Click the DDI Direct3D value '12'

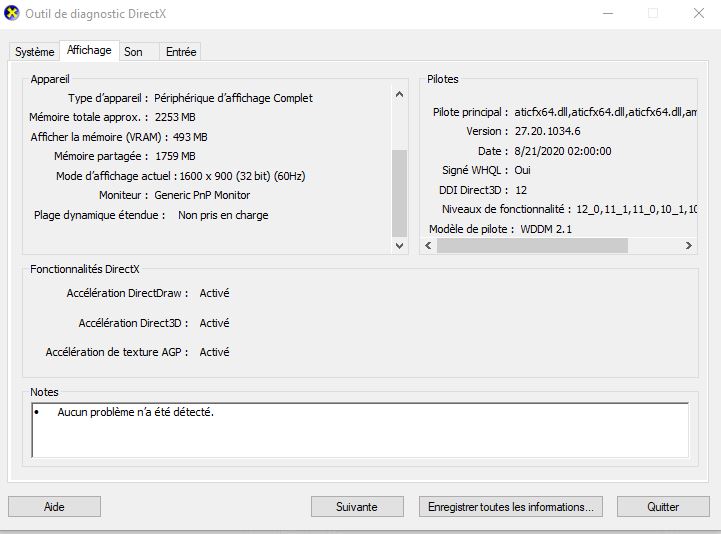(521, 190)
